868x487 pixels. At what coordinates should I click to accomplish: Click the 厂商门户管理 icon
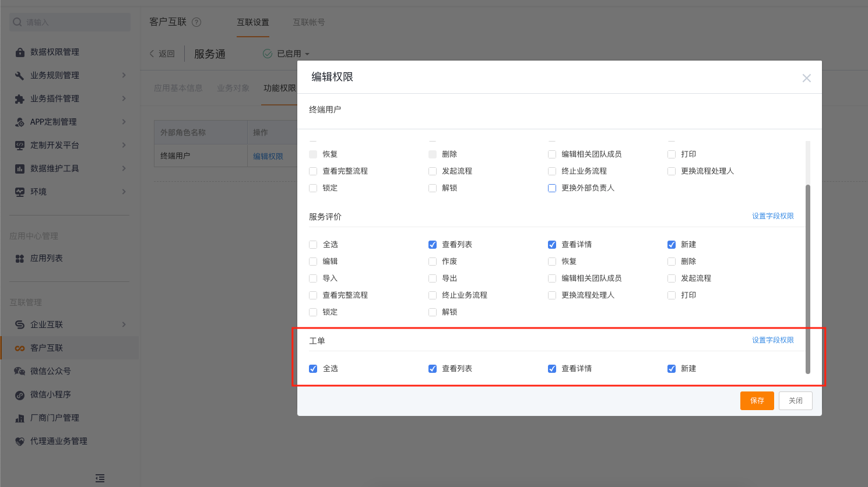(20, 418)
